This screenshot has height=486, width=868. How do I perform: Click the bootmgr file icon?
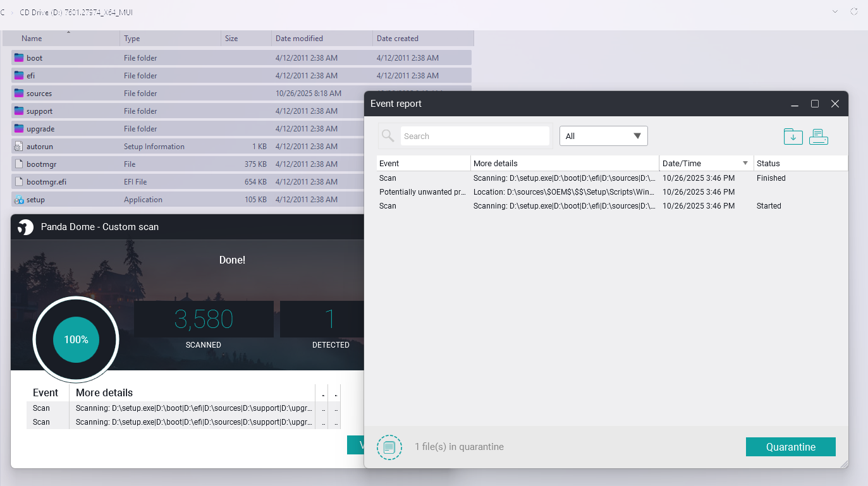18,164
